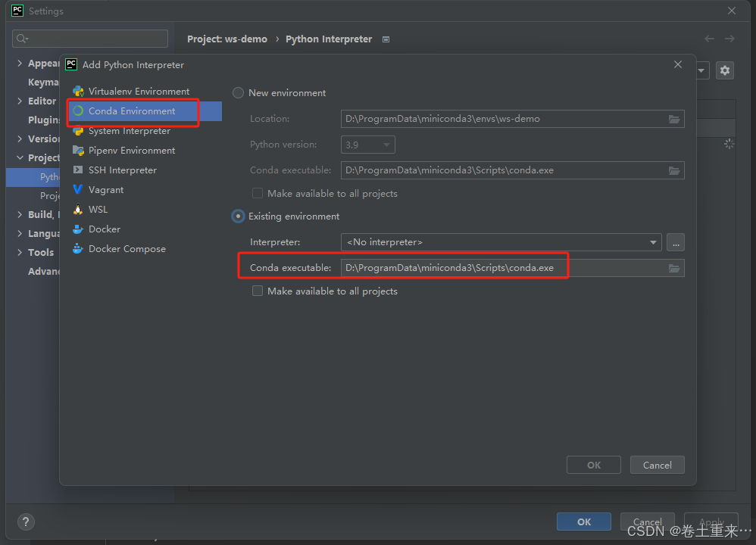Collapse the Project settings tree node
The width and height of the screenshot is (756, 545).
tap(20, 157)
